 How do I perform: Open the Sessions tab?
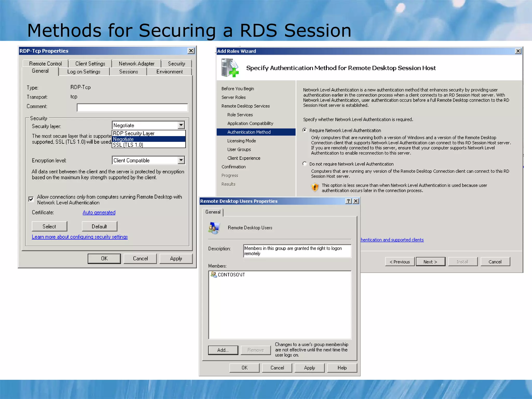click(x=128, y=72)
